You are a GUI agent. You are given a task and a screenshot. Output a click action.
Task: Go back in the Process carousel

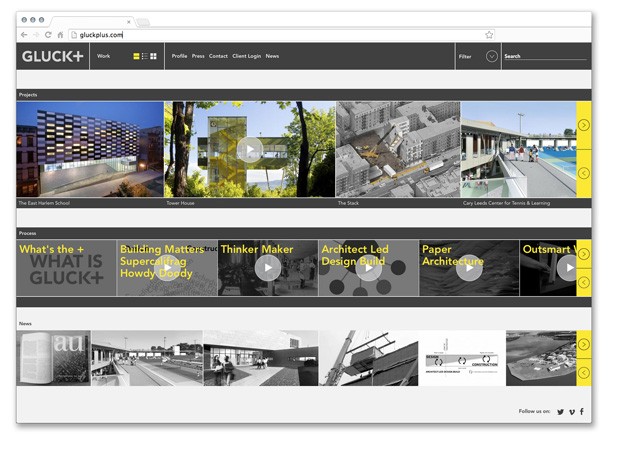tap(584, 282)
